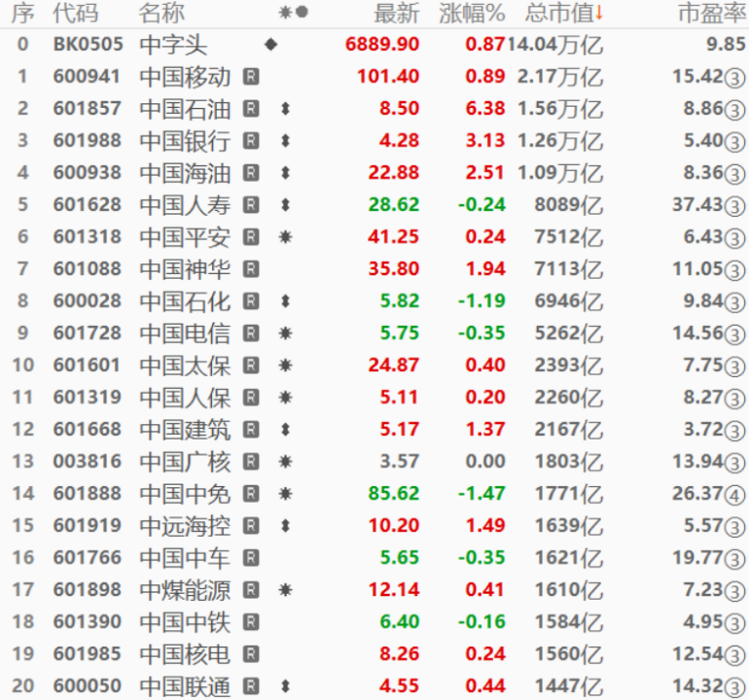This screenshot has width=749, height=700.
Task: Sort by the 名称 column header
Action: (x=161, y=13)
